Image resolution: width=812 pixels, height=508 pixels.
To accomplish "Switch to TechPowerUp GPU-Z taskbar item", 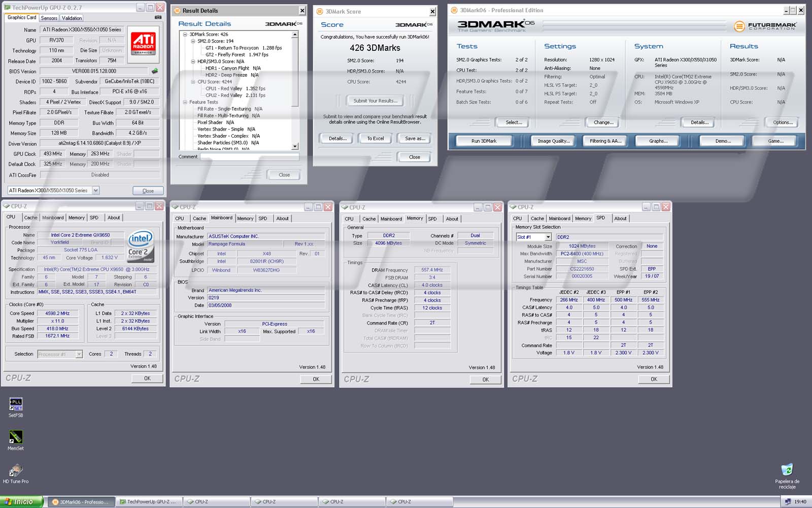I will click(x=148, y=502).
